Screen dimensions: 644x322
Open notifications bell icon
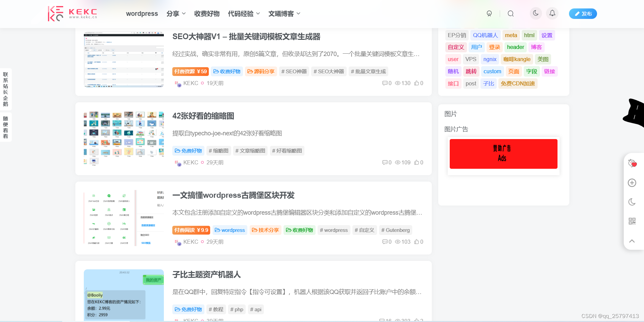[x=552, y=13]
